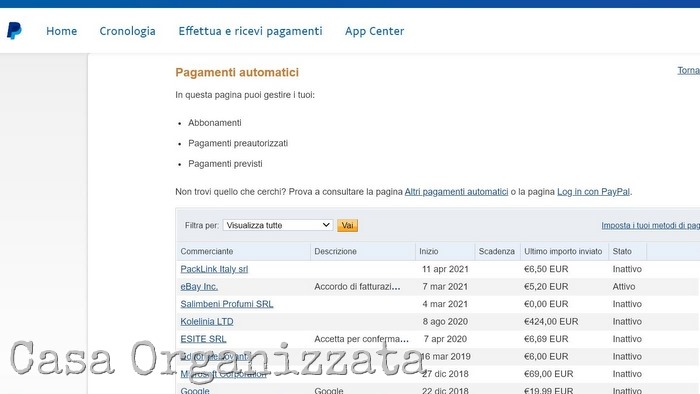The height and width of the screenshot is (394, 700).
Task: Select the €5,20 EUR amount cell
Action: click(546, 286)
